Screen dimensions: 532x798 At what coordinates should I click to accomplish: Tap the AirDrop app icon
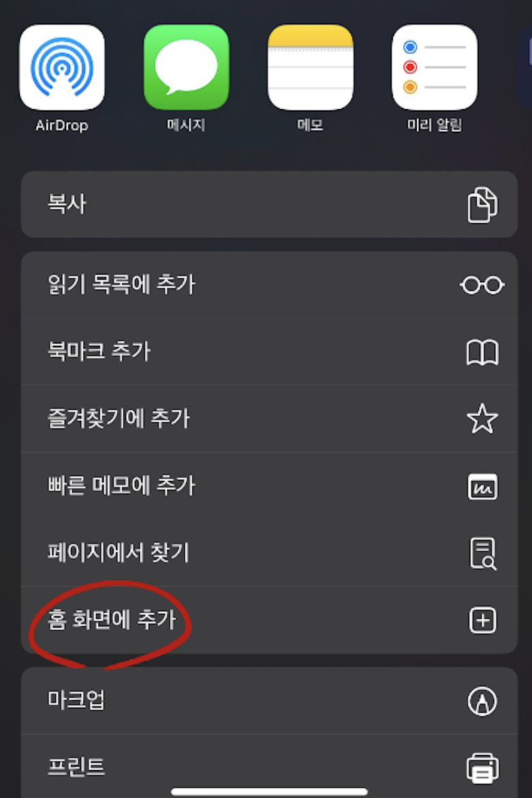[61, 67]
